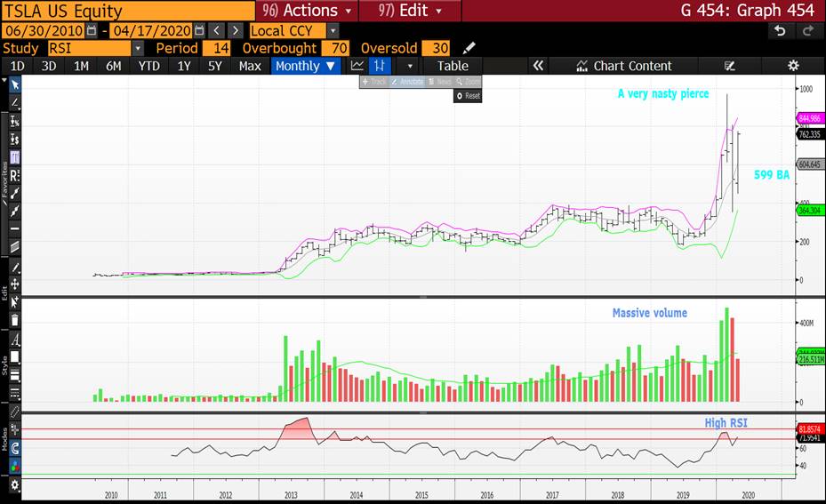Click the Annotate button
This screenshot has width=826, height=504.
tap(407, 82)
